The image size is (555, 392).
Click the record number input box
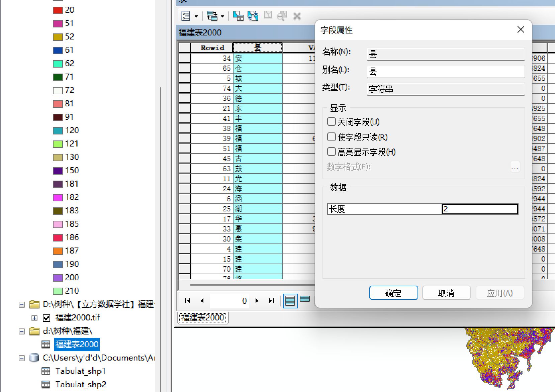click(229, 301)
